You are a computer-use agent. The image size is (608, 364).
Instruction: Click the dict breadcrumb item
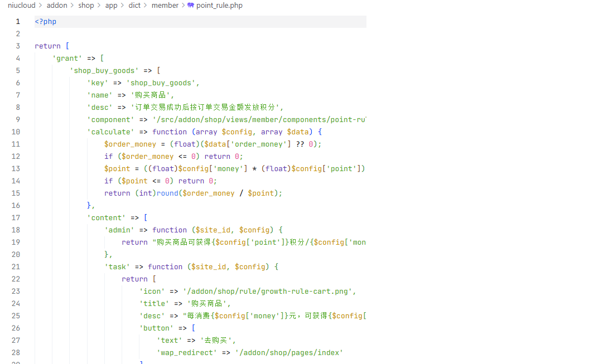click(x=134, y=6)
